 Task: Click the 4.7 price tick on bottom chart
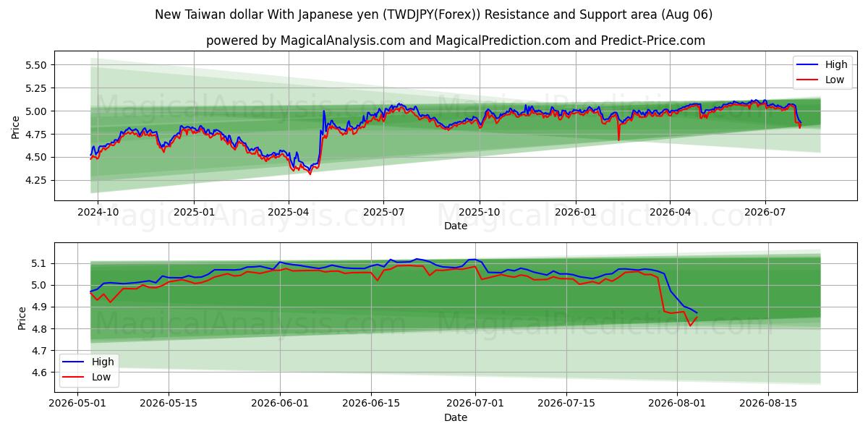click(x=39, y=351)
